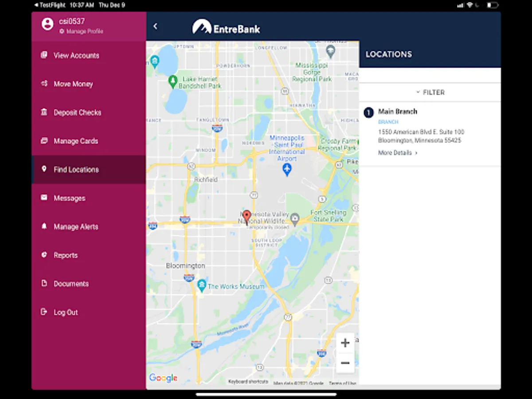Expand the FILTER dropdown
The image size is (532, 399).
(x=430, y=92)
